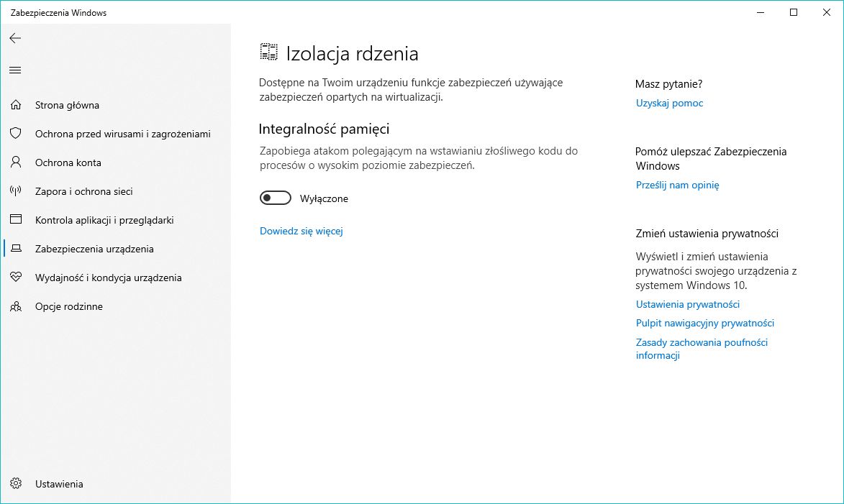The height and width of the screenshot is (504, 844).
Task: Open Zasady zachowania poufności informacji link
Action: coord(702,349)
